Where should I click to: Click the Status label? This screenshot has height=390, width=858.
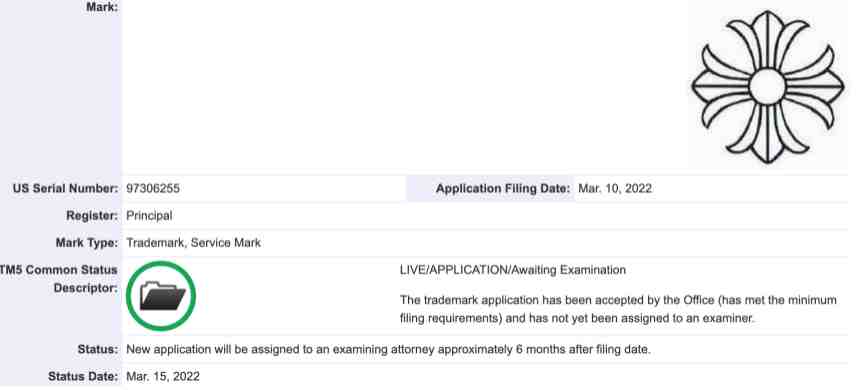click(x=97, y=349)
